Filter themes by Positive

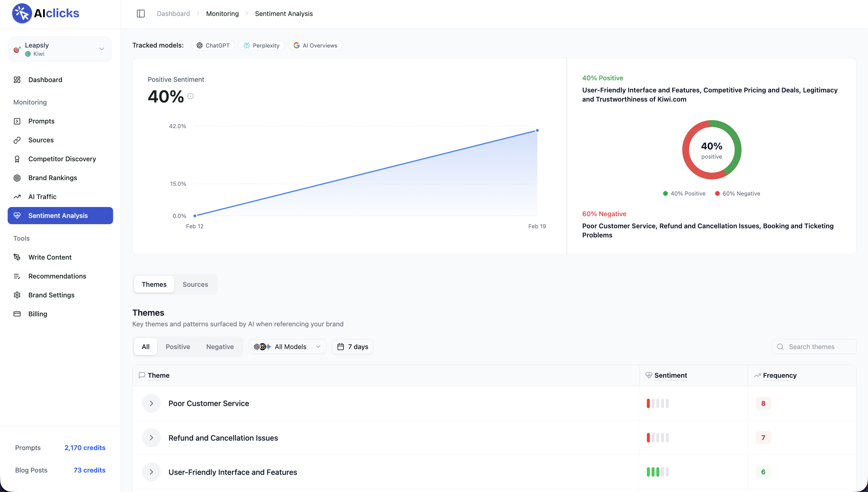tap(178, 347)
